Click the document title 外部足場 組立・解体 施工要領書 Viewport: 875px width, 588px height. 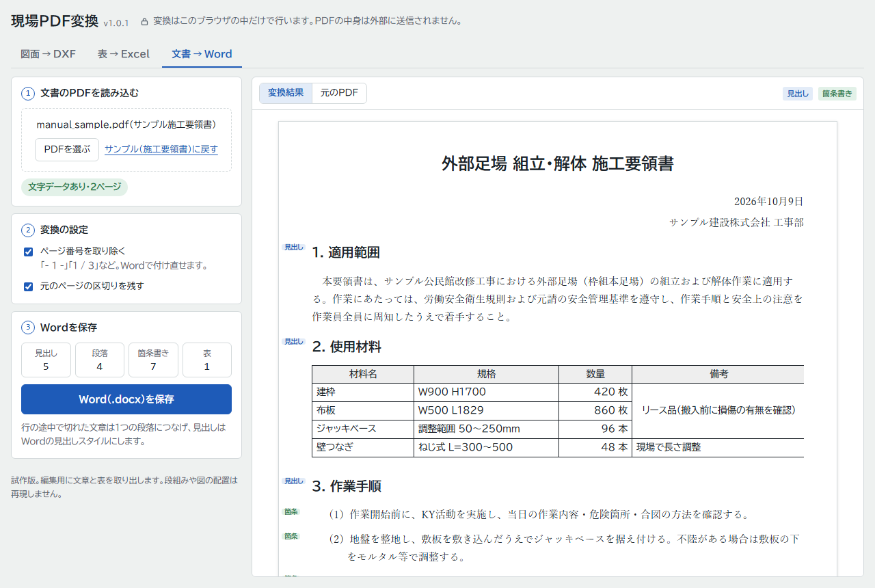[x=558, y=164]
